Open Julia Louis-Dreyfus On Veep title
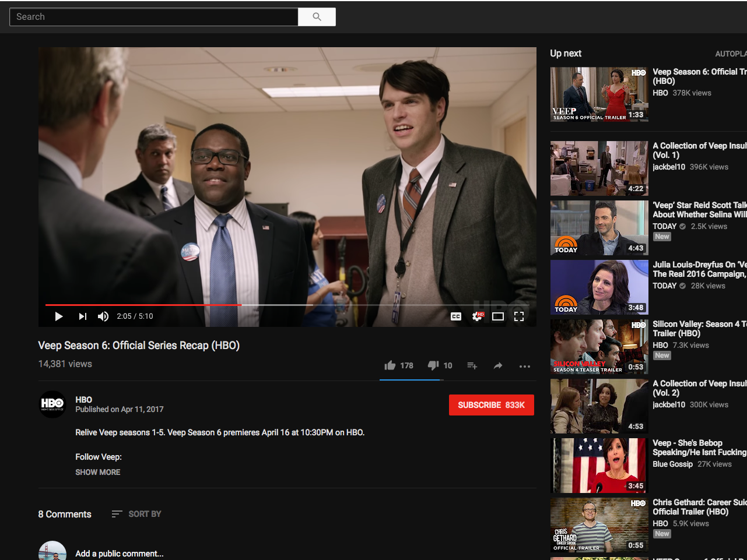This screenshot has height=560, width=747. (x=699, y=269)
